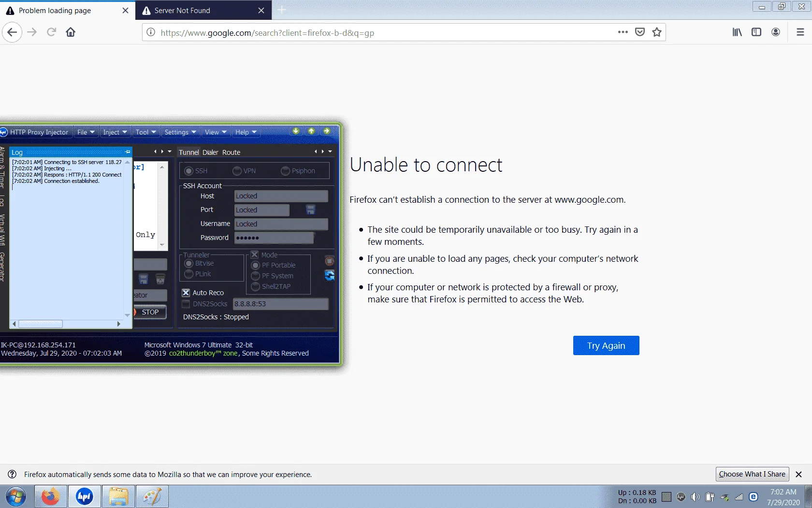Click the Log panel horizontal scrollbar thumb
The width and height of the screenshot is (812, 508).
pos(41,324)
